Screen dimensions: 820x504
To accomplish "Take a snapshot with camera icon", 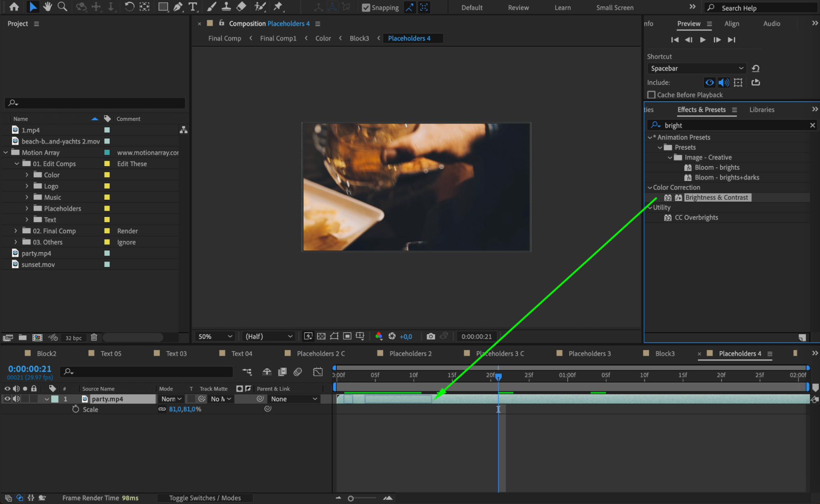I will tap(430, 336).
